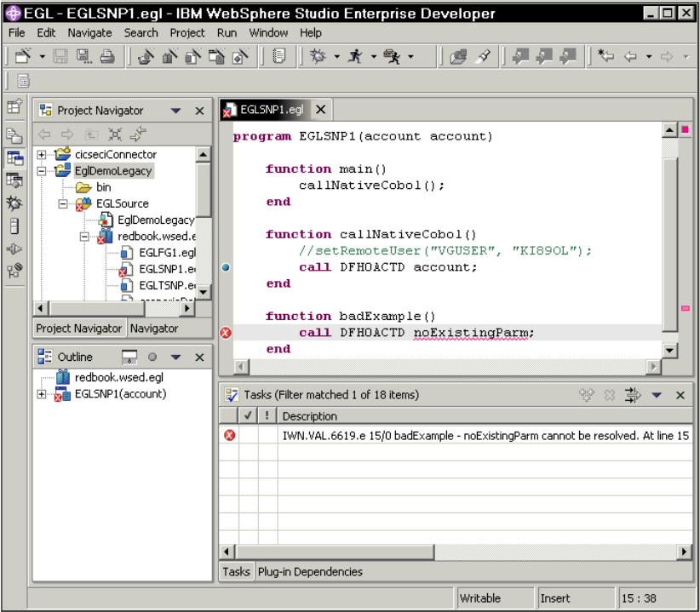
Task: Click the New wizard icon at toolbar left
Action: (23, 54)
